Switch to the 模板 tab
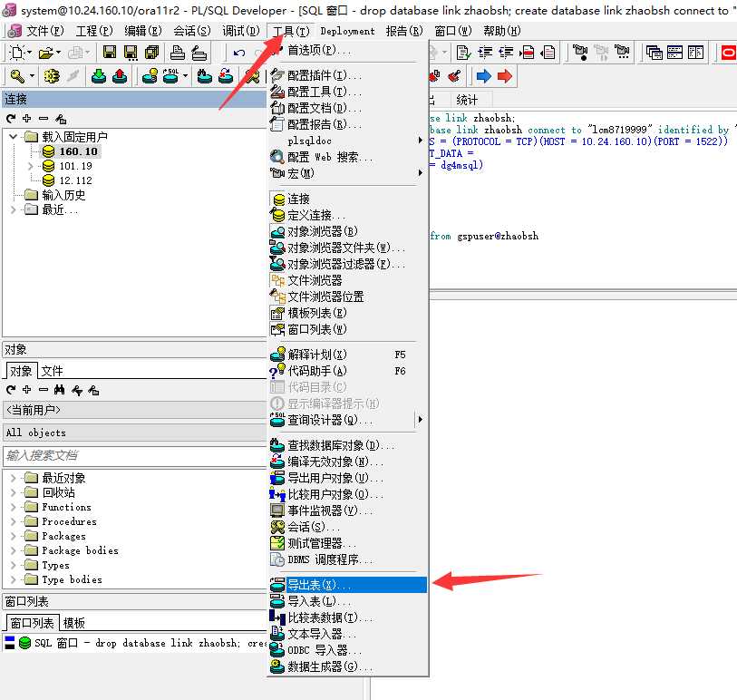Screen dimensions: 737x700 tap(73, 623)
